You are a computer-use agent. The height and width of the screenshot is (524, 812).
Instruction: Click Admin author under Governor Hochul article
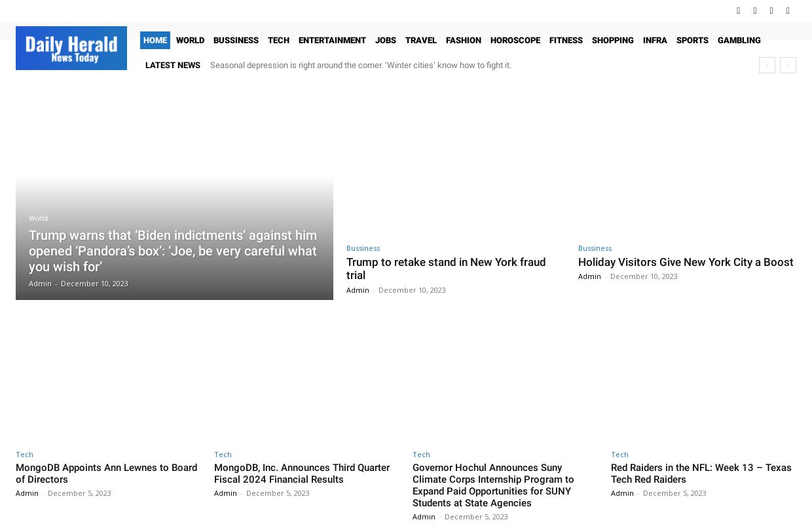coord(424,517)
